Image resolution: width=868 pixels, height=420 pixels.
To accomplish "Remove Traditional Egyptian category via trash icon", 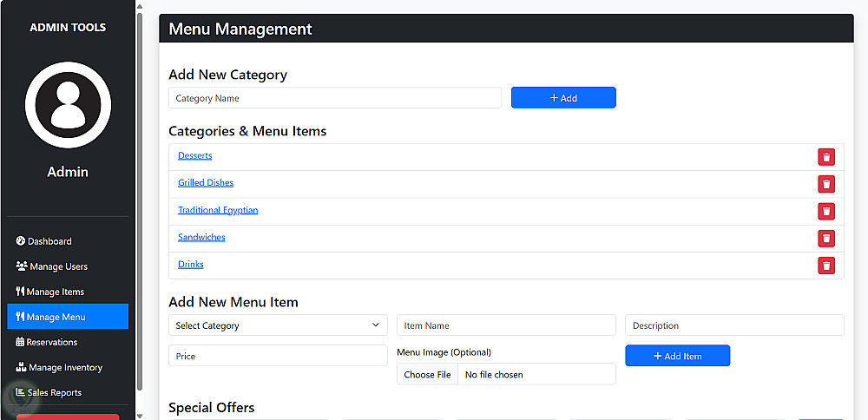I will pos(826,211).
